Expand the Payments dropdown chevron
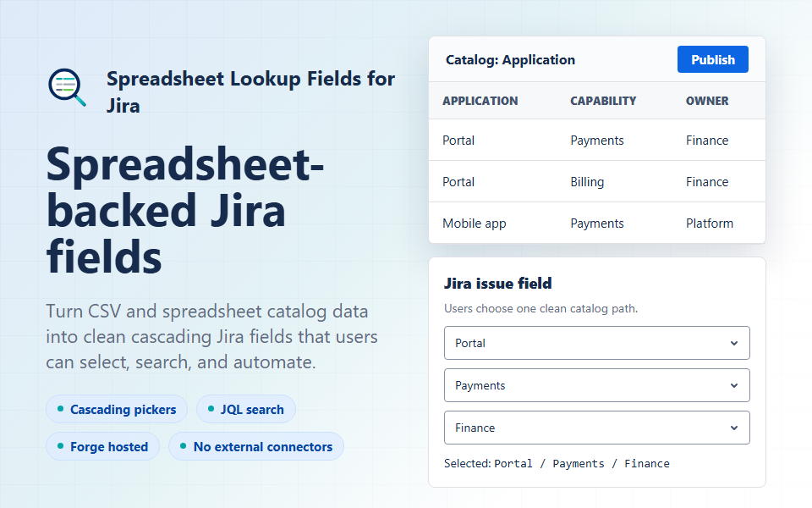This screenshot has height=508, width=812. (x=734, y=386)
